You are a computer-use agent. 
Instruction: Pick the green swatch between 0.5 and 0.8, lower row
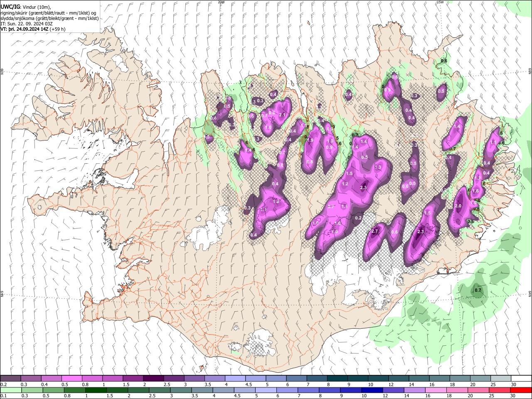(x=54, y=390)
